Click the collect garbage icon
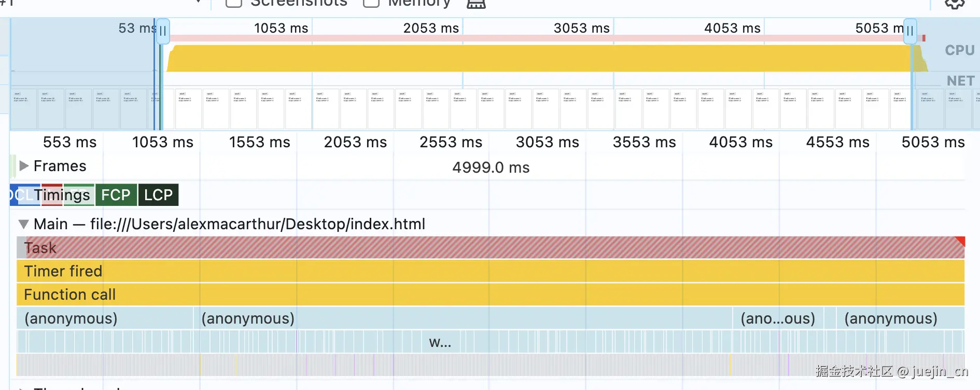This screenshot has height=390, width=980. pos(476,4)
